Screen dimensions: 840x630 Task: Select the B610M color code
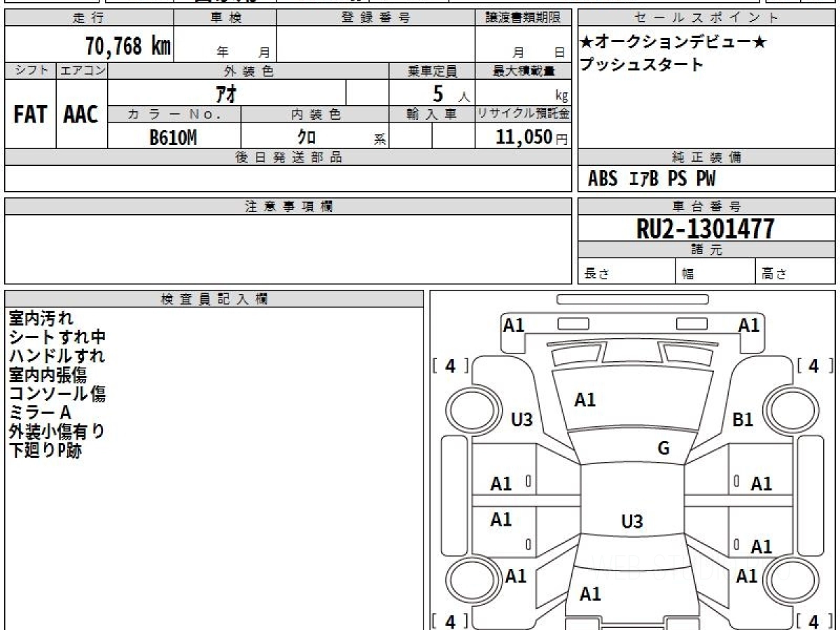coord(173,136)
